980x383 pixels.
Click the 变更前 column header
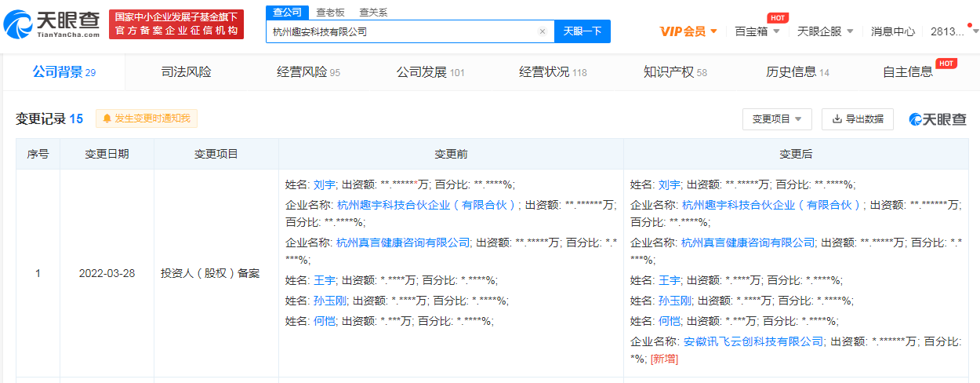point(451,154)
